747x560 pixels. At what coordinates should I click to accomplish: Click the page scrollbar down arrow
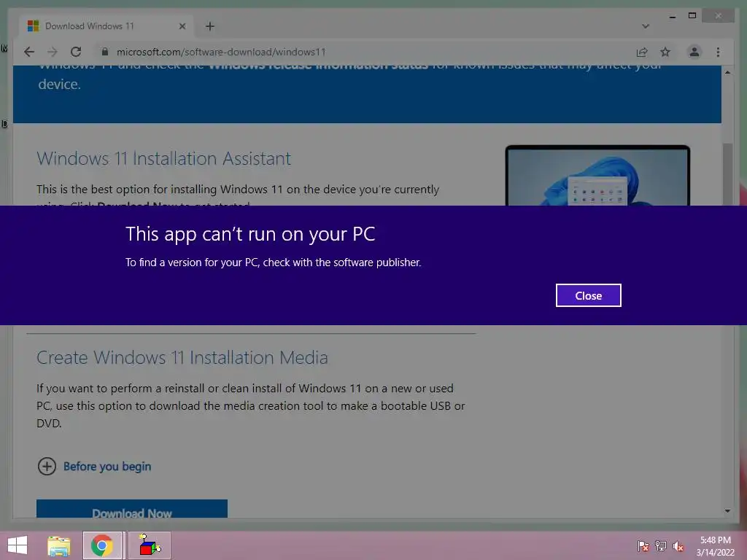tap(727, 511)
